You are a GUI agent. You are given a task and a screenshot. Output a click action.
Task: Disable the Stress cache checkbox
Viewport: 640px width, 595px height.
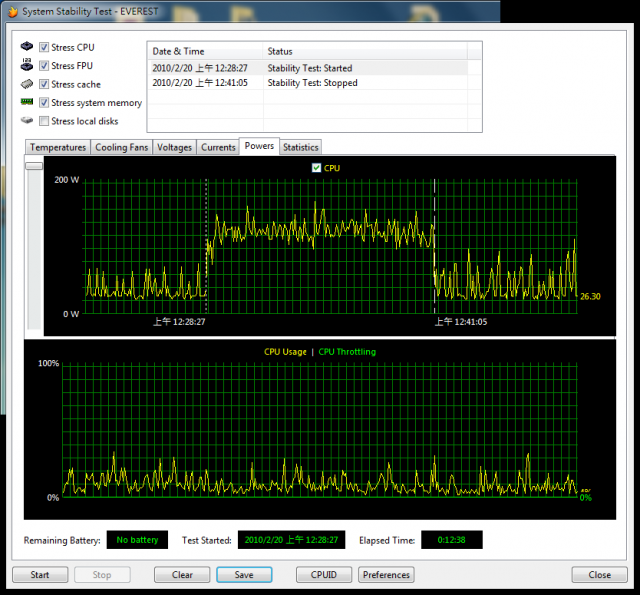click(x=44, y=84)
